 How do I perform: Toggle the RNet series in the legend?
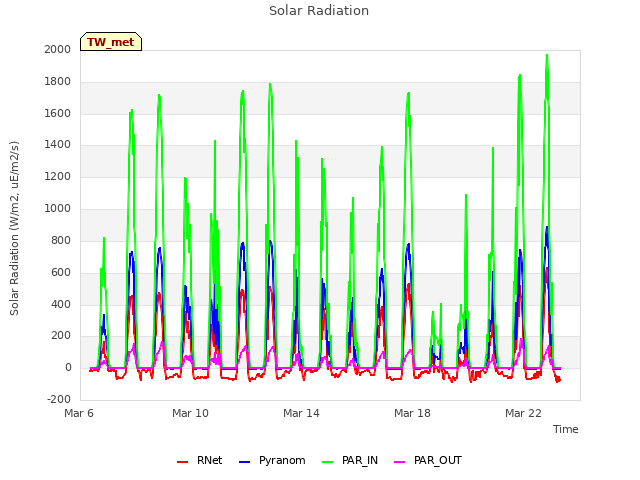pos(199,461)
